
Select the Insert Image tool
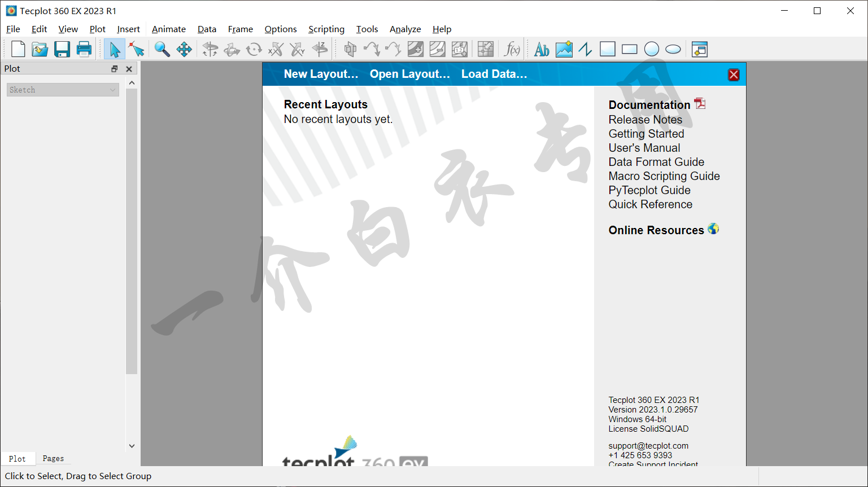pyautogui.click(x=564, y=50)
